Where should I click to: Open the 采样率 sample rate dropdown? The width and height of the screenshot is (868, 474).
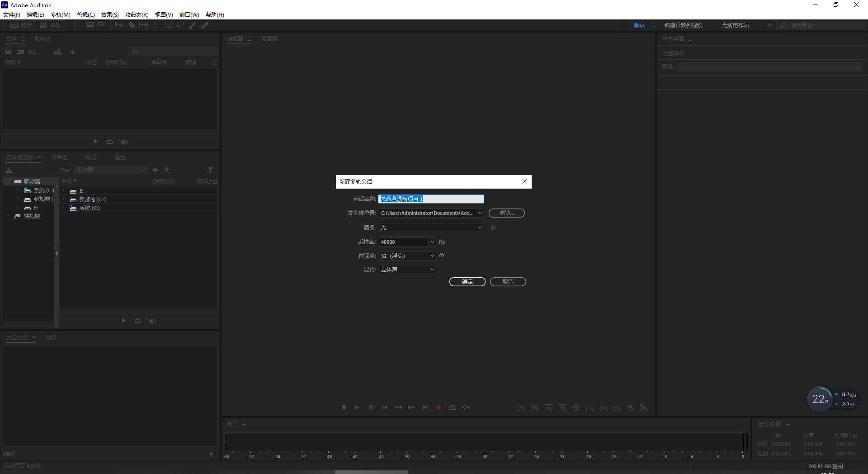432,242
